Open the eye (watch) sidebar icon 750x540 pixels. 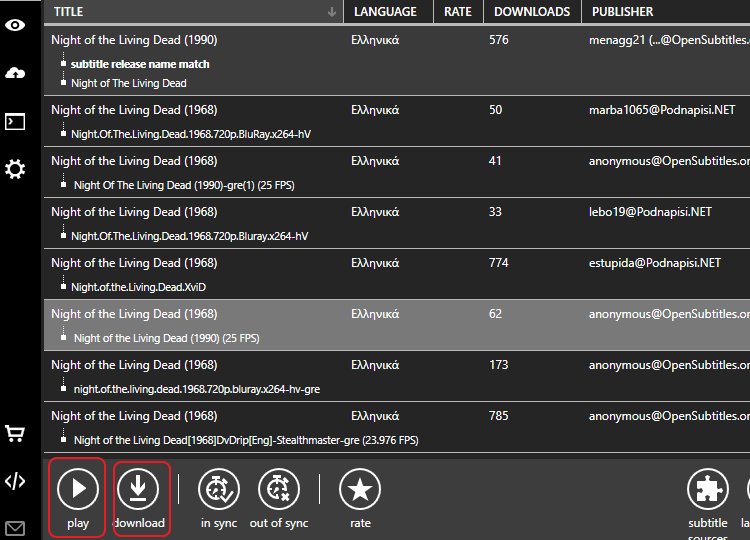coord(15,25)
